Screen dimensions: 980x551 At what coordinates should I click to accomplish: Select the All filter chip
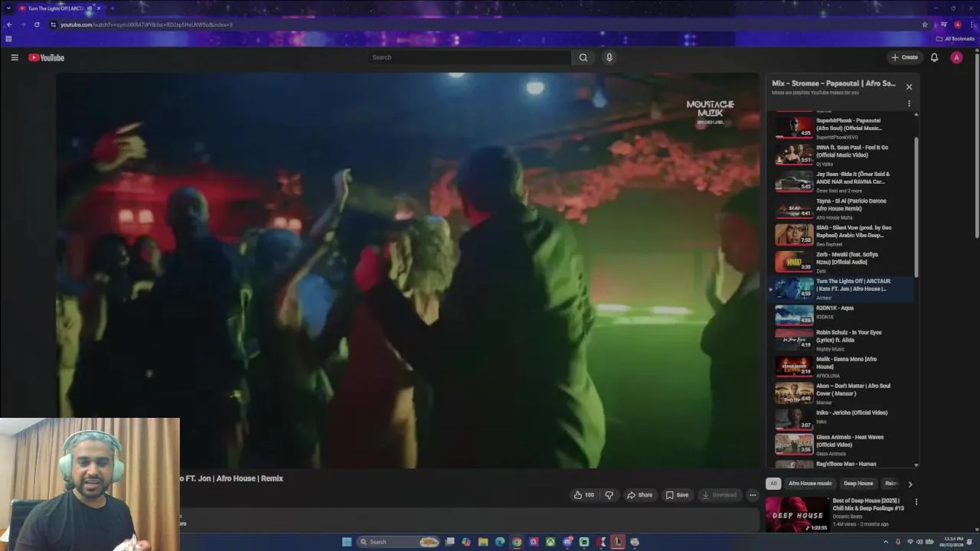773,484
